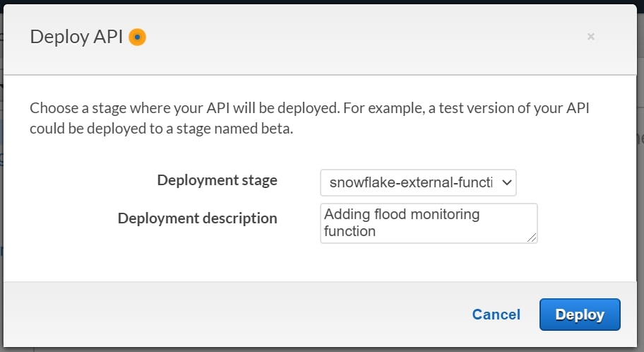Click the gray dialog header bar

tap(321, 40)
